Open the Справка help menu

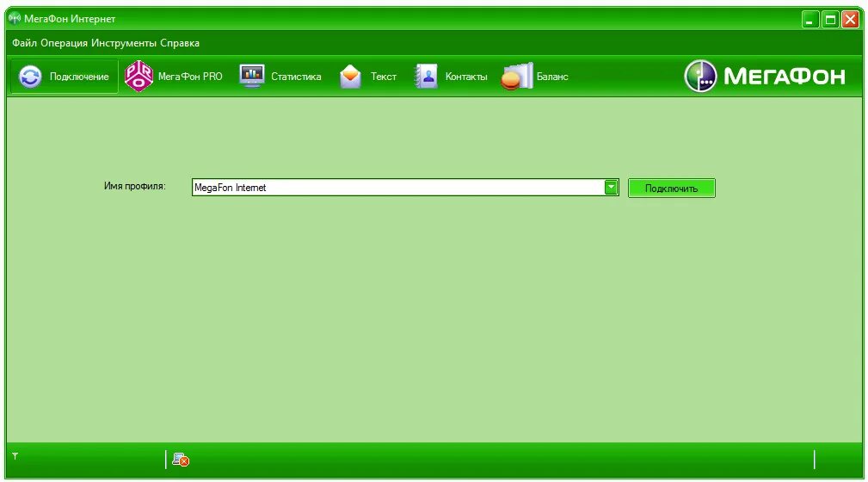[x=180, y=43]
